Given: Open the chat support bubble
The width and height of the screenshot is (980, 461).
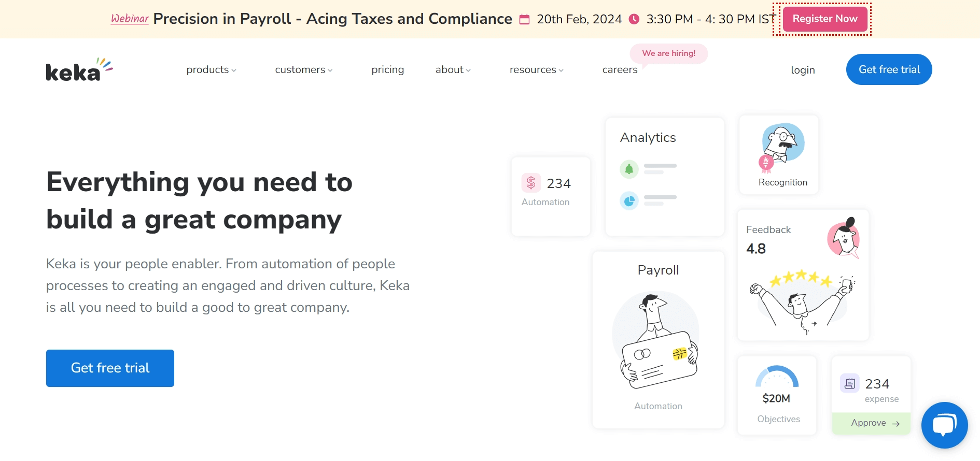Looking at the screenshot, I should (944, 425).
